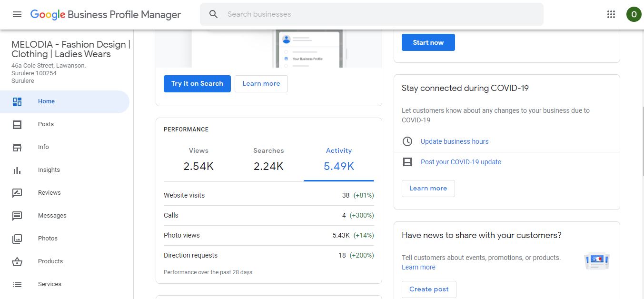Click the Services list icon

click(17, 284)
